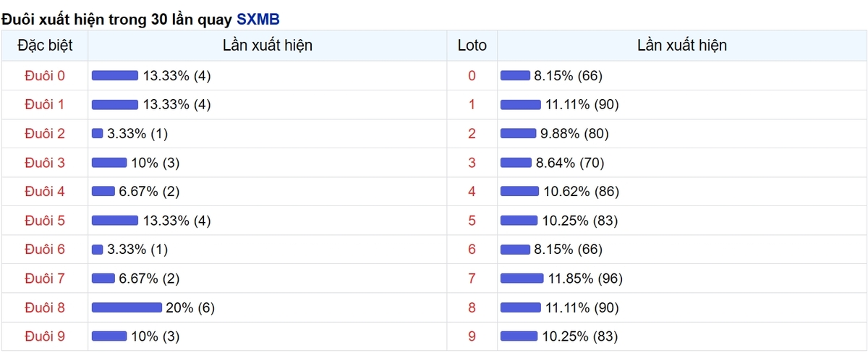Select the Đuôi 0 row label

pos(45,76)
